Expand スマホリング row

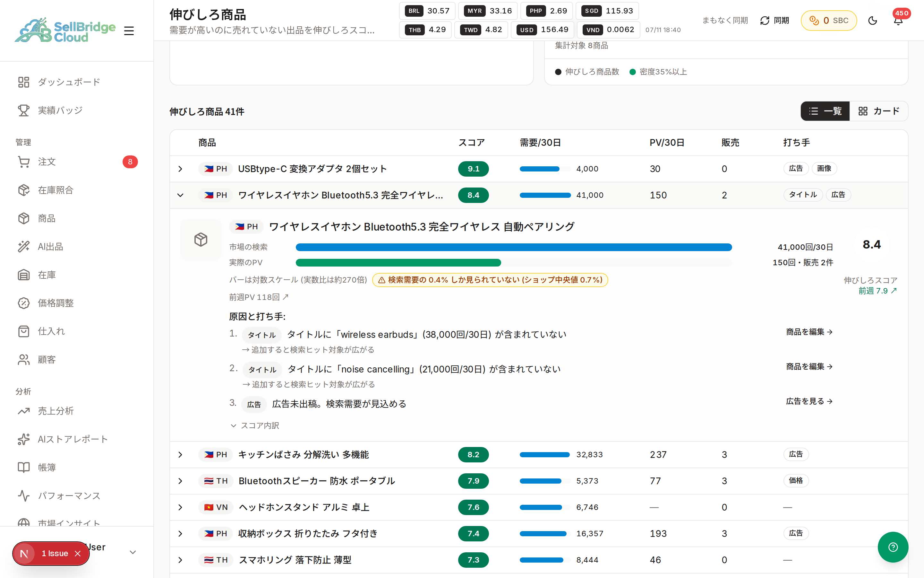tap(180, 560)
